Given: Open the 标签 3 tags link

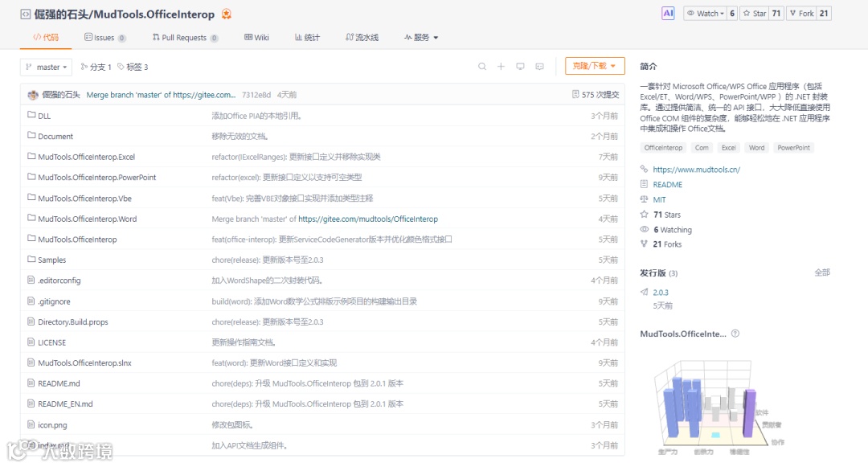Looking at the screenshot, I should 133,67.
